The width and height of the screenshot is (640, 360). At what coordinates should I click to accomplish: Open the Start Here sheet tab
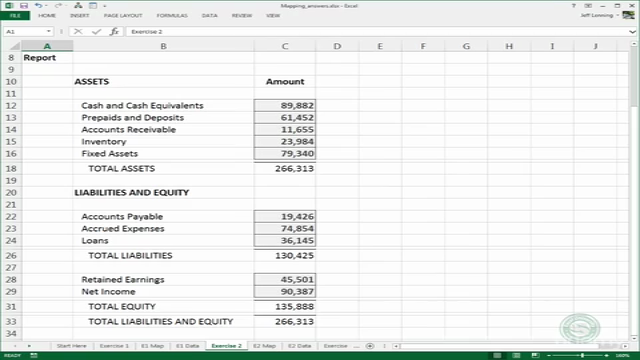[x=71, y=346]
